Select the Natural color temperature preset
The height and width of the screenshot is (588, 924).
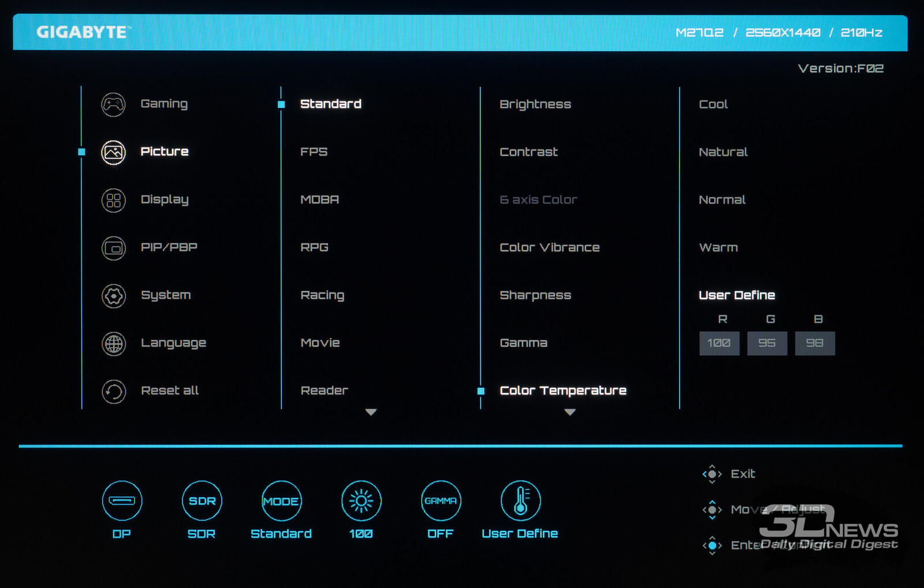click(723, 152)
